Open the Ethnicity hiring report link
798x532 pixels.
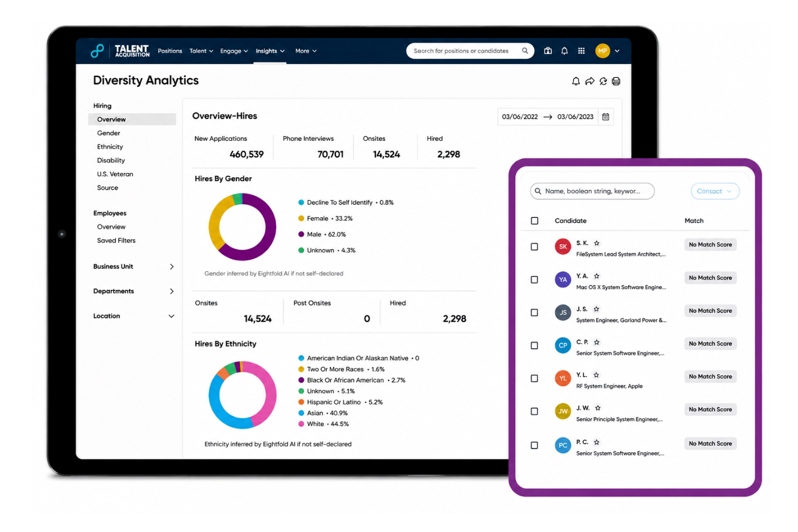110,147
